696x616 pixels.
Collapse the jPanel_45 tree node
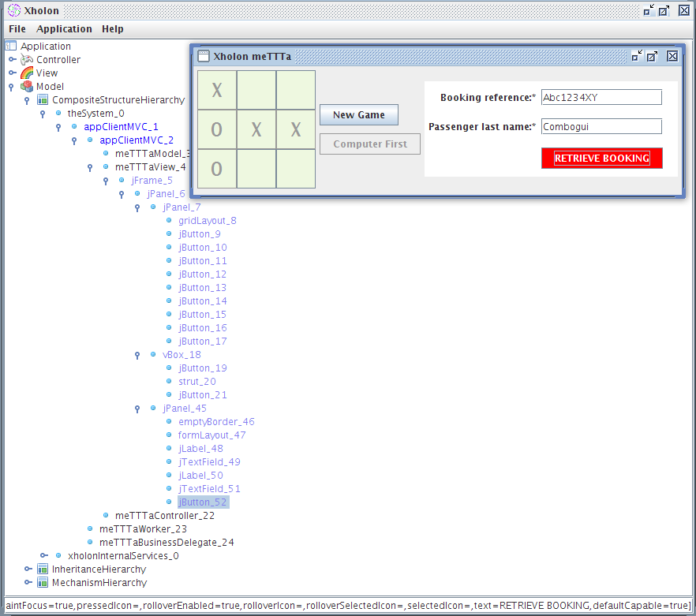[137, 409]
